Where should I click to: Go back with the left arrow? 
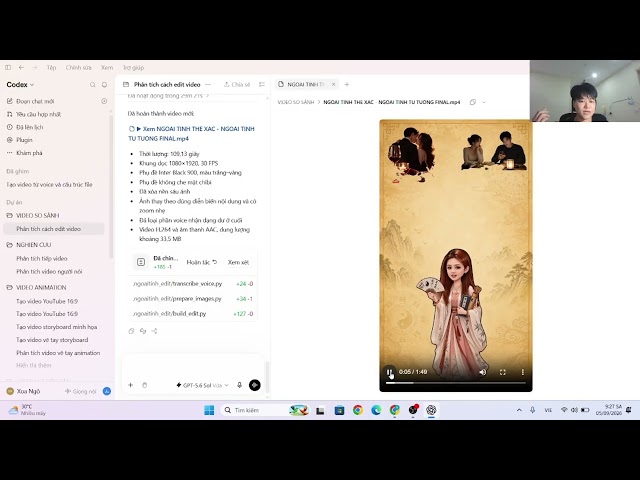click(x=21, y=67)
